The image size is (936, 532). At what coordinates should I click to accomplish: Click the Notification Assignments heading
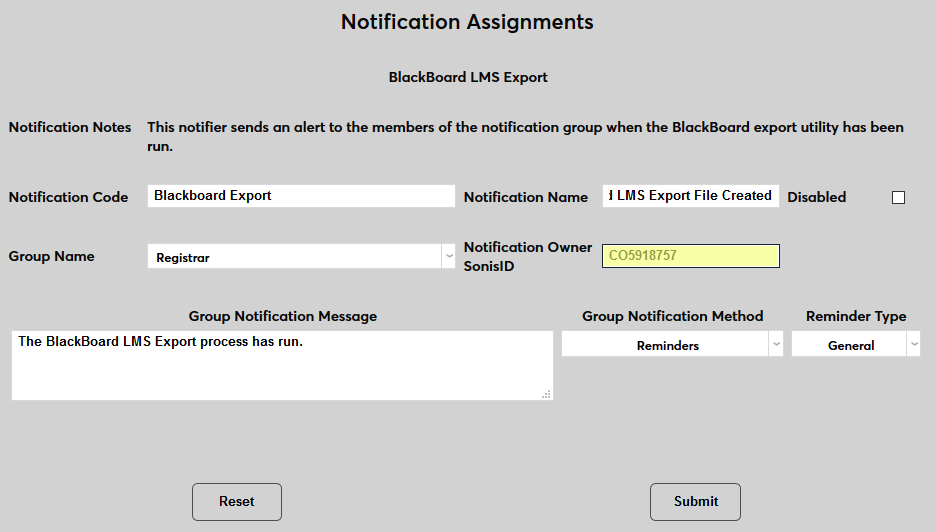(467, 22)
